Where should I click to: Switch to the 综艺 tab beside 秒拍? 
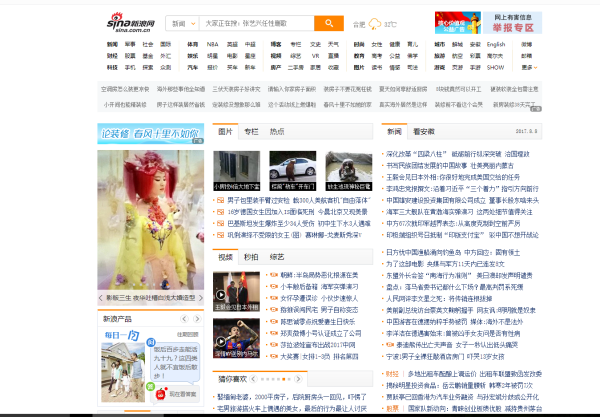tap(277, 257)
